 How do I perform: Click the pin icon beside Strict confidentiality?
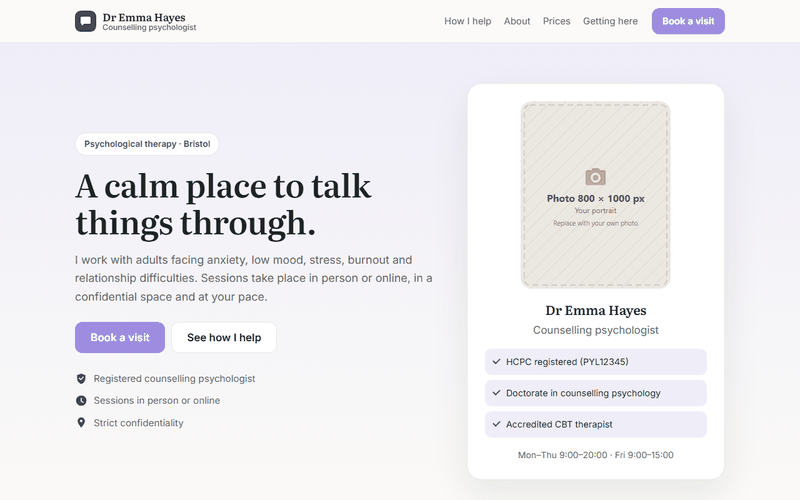[81, 422]
